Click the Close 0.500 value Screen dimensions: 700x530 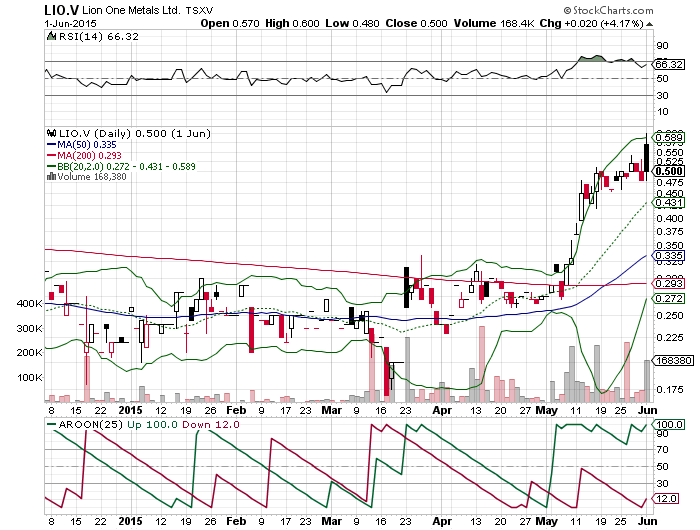point(416,23)
